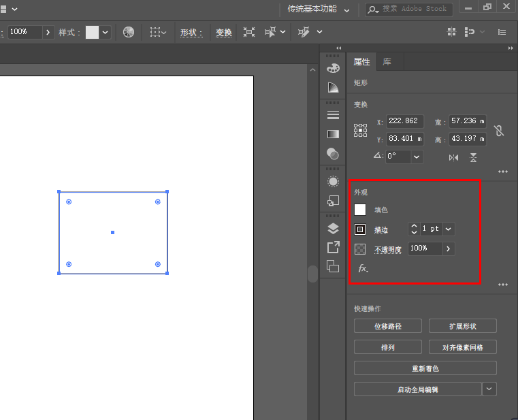The image size is (518, 420).
Task: Open the 传统基本功能 workspace dropdown
Action: click(x=346, y=10)
